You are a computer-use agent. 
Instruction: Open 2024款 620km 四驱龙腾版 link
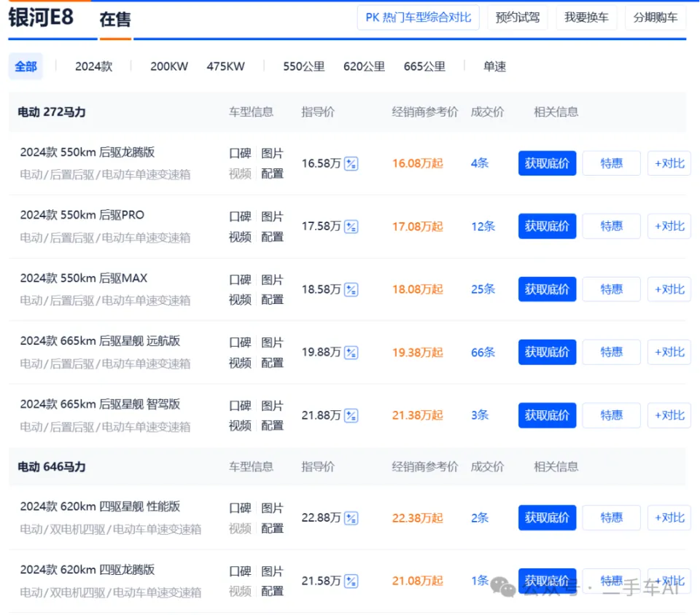click(87, 570)
